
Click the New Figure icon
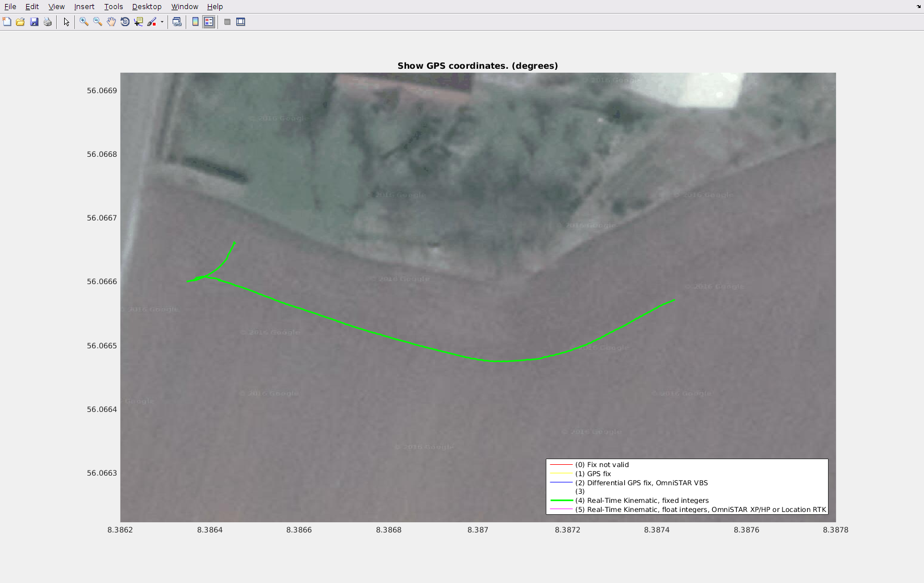(7, 22)
